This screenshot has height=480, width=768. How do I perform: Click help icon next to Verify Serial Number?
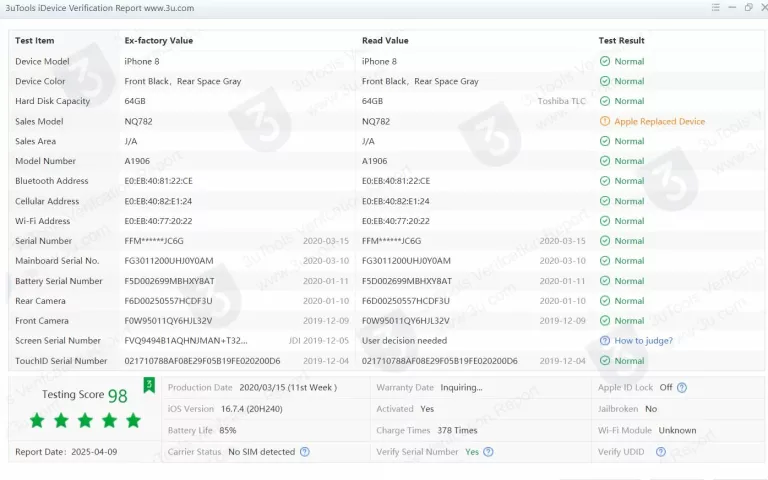pos(487,452)
